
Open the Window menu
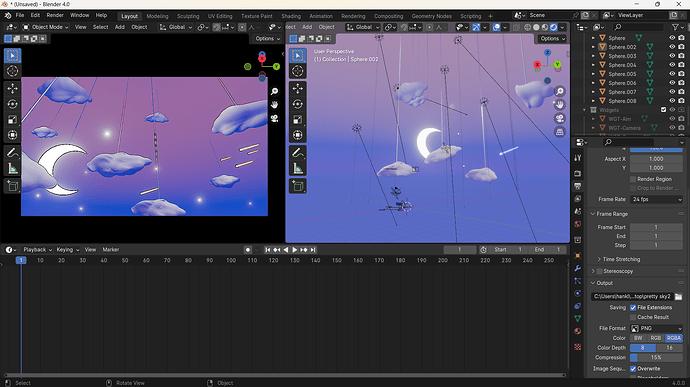point(80,15)
